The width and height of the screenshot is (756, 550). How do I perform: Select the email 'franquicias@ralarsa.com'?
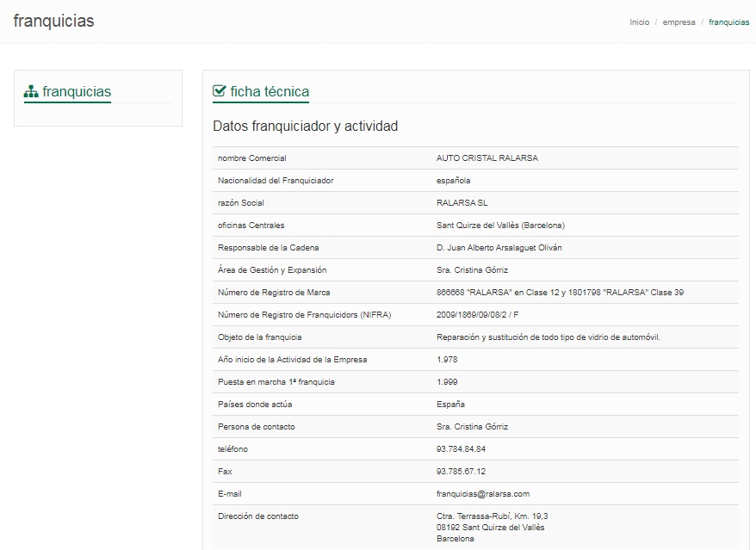click(483, 494)
